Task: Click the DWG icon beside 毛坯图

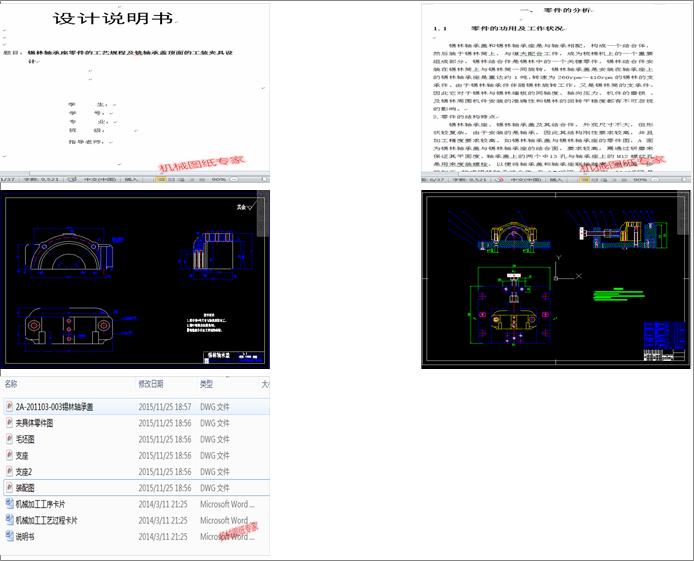Action: click(x=9, y=439)
